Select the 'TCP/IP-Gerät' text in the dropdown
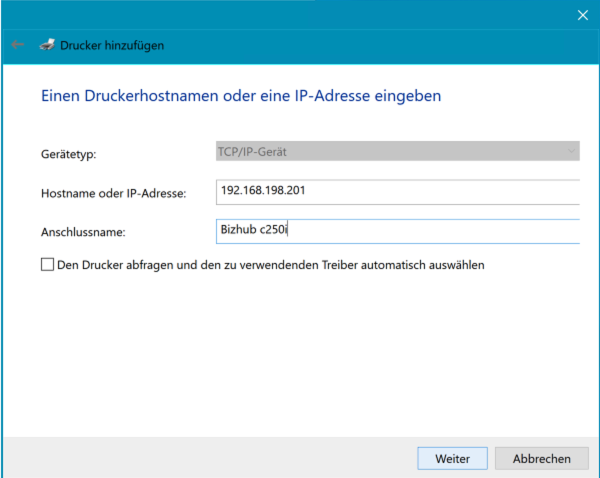Screen dimensions: 600x478 tap(252, 152)
